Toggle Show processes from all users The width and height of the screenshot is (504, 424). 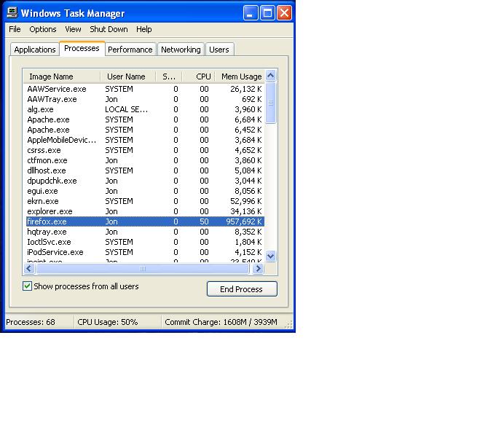click(28, 287)
